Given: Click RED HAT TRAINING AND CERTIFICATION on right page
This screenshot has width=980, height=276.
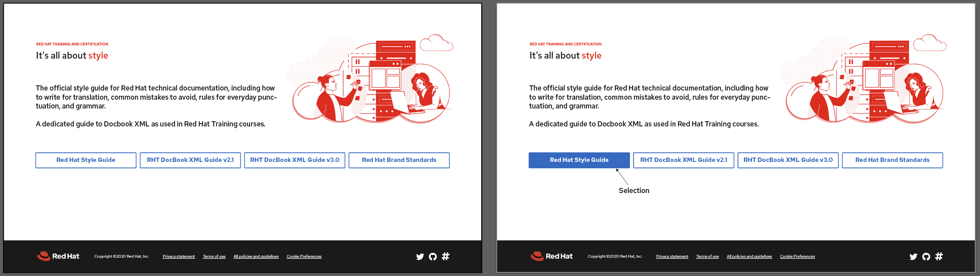Looking at the screenshot, I should click(565, 44).
